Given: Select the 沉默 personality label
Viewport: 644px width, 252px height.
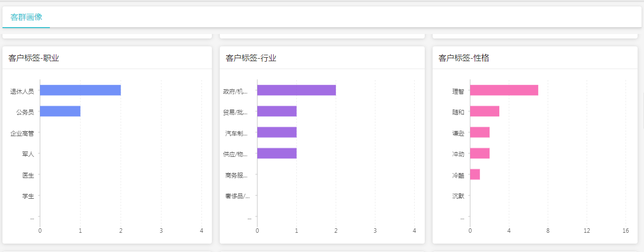Looking at the screenshot, I should coord(458,196).
